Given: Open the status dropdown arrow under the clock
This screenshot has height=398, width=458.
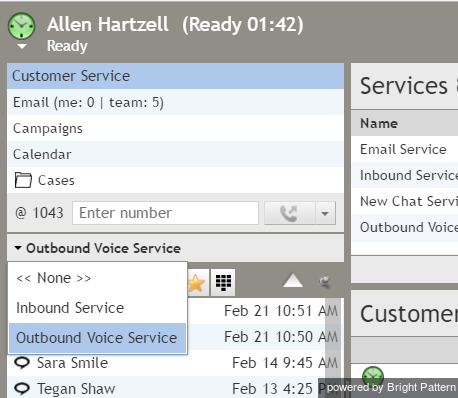Looking at the screenshot, I should pos(22,46).
